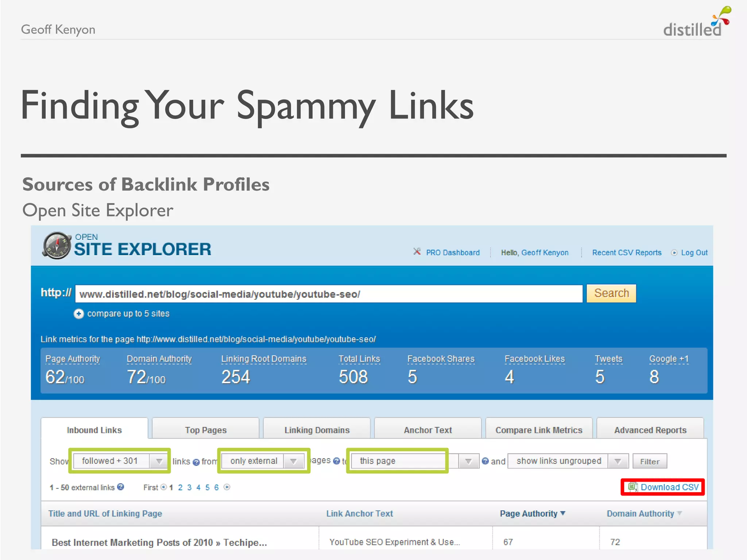Open the 'this page' dropdown
747x560 pixels.
tap(415, 461)
